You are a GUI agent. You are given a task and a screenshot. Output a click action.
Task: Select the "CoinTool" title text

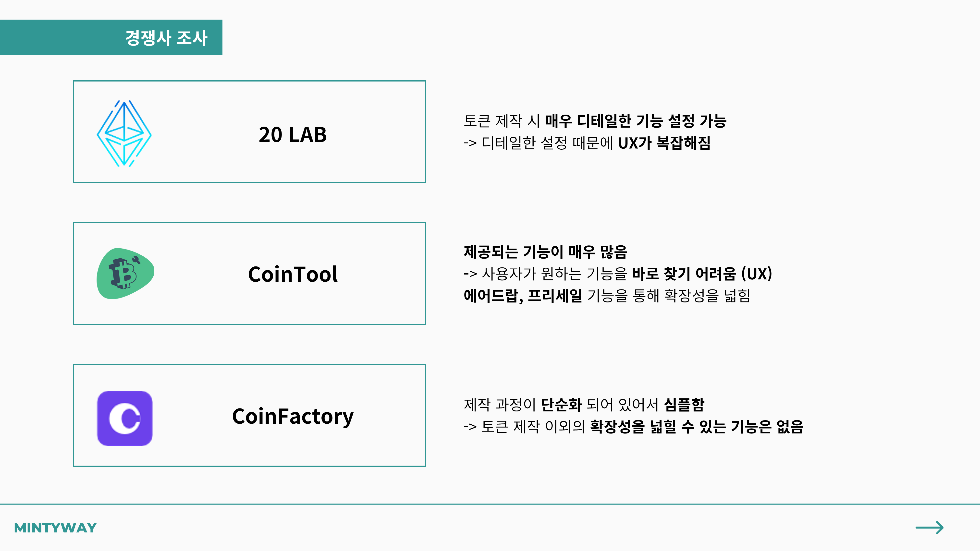293,274
